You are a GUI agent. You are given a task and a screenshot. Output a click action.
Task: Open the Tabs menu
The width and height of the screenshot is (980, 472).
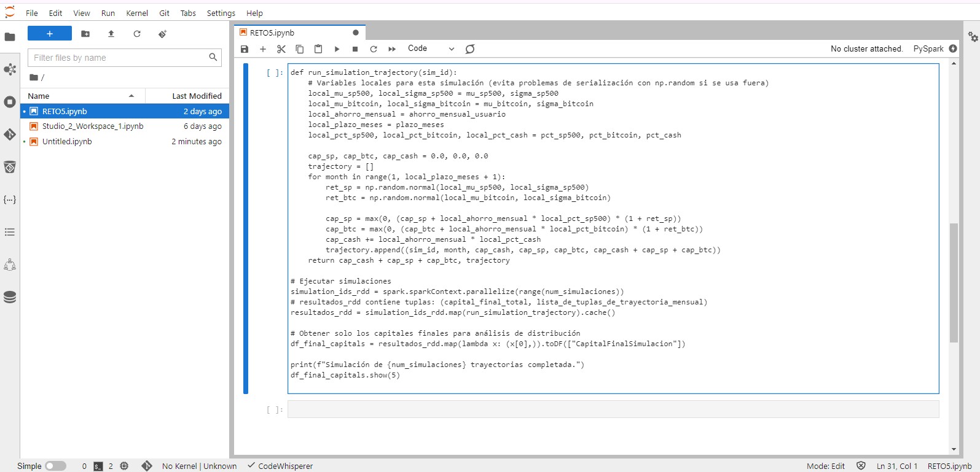pyautogui.click(x=188, y=13)
